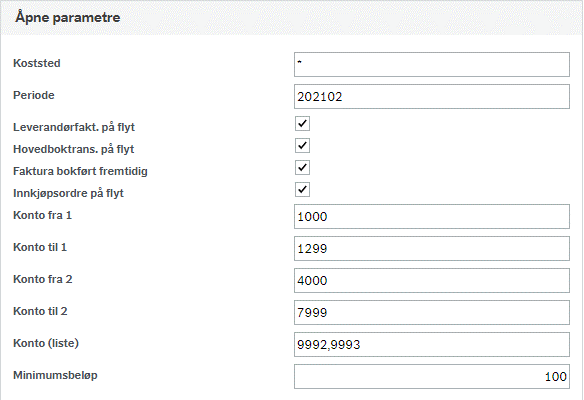Click the Leverandørfakt. på flyt label
The width and height of the screenshot is (584, 400).
[74, 127]
